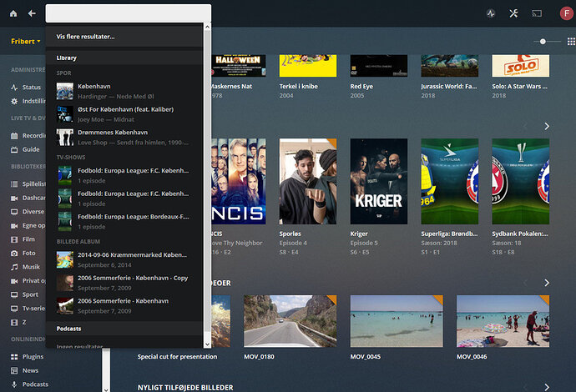The width and height of the screenshot is (576, 392).
Task: Adjust the thumbnail size slider
Action: pos(543,42)
